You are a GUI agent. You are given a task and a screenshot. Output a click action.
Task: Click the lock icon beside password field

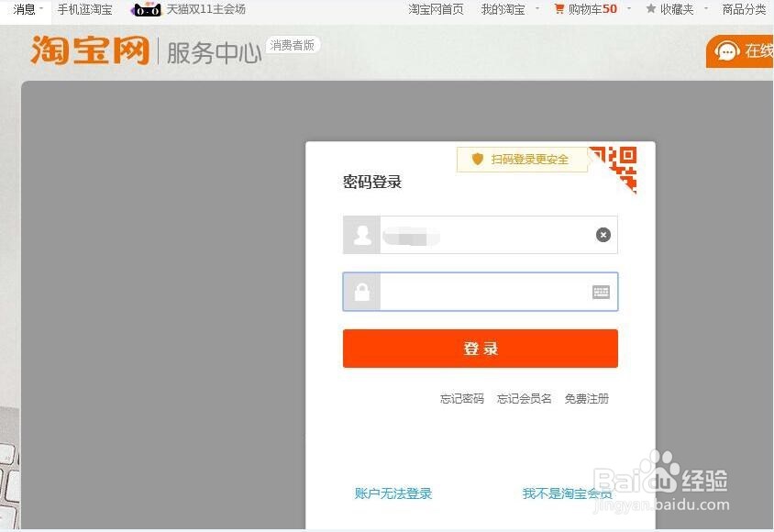pyautogui.click(x=362, y=292)
